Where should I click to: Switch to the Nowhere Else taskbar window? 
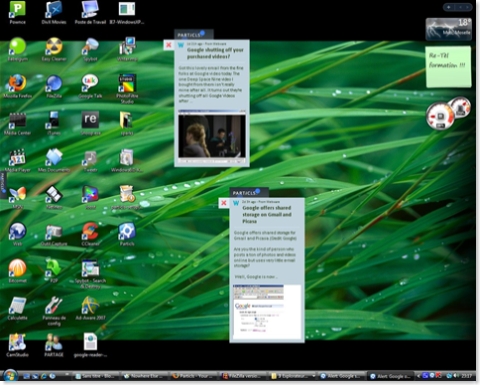pyautogui.click(x=144, y=376)
